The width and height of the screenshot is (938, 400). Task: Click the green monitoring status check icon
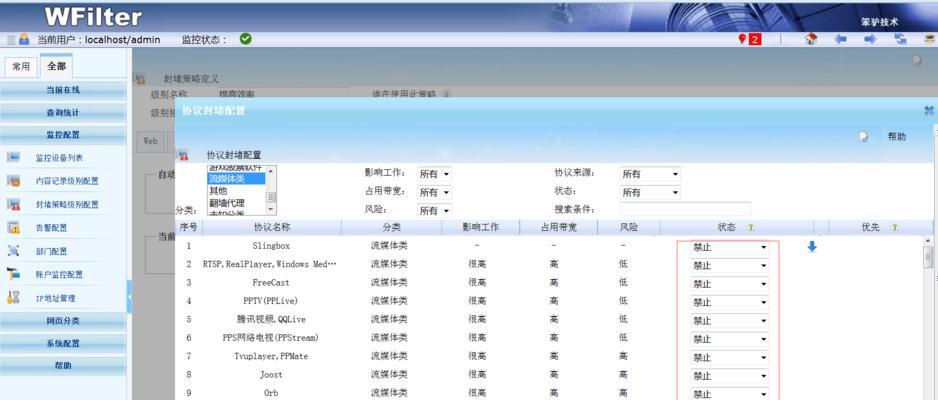pos(245,39)
